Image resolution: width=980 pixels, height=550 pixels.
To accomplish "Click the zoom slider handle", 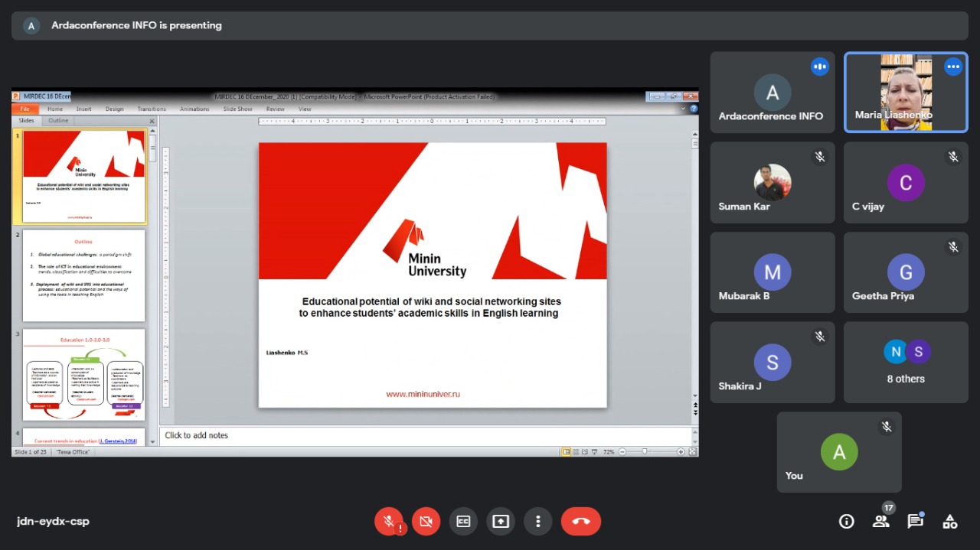I will (645, 452).
